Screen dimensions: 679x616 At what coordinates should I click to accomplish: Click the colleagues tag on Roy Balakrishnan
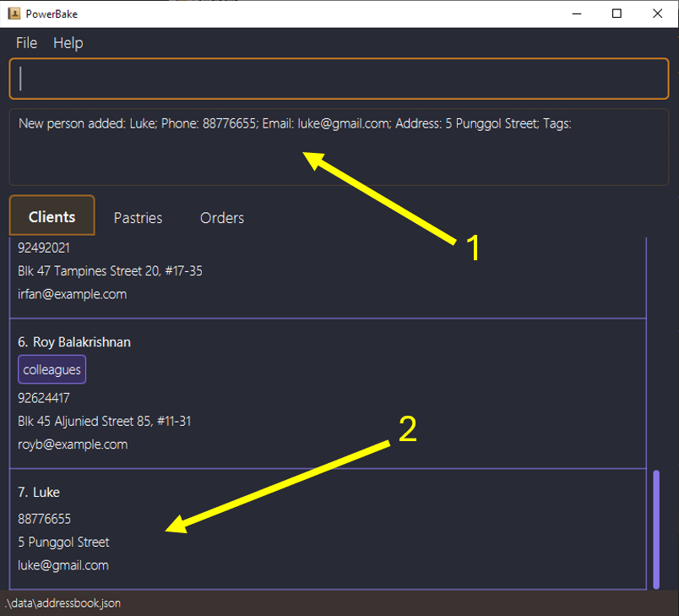[52, 370]
